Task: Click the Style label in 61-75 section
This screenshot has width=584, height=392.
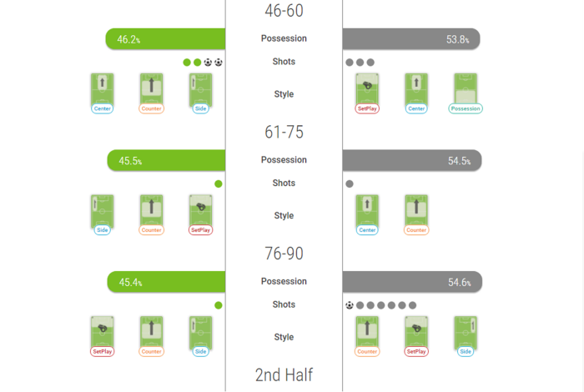Action: [x=284, y=216]
